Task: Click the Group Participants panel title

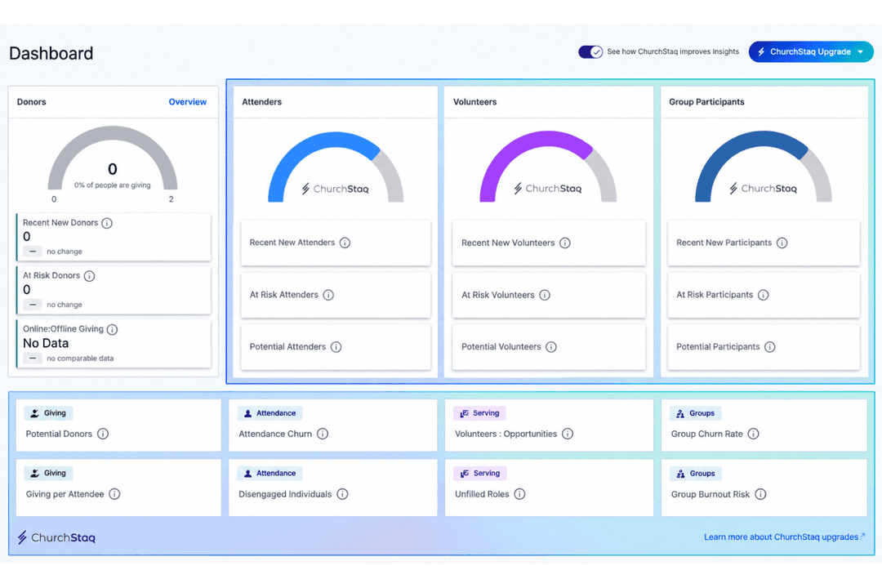Action: tap(706, 102)
